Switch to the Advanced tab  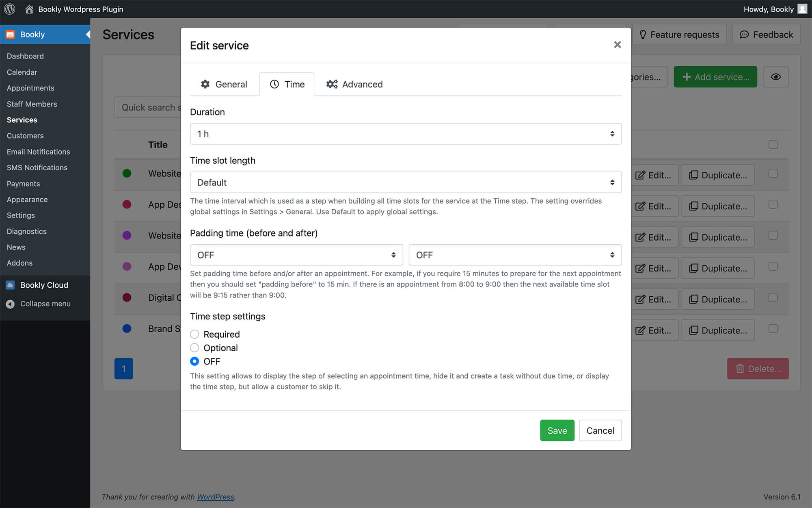click(354, 84)
